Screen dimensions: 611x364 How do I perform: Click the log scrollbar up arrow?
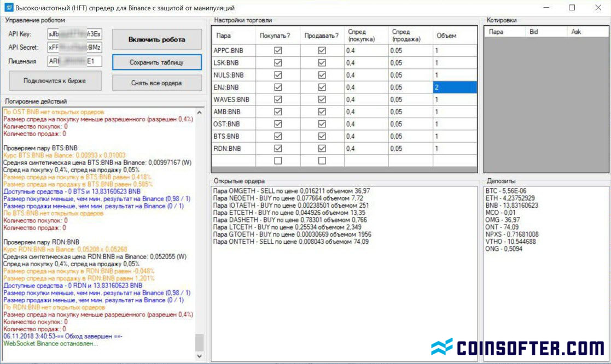pyautogui.click(x=200, y=113)
